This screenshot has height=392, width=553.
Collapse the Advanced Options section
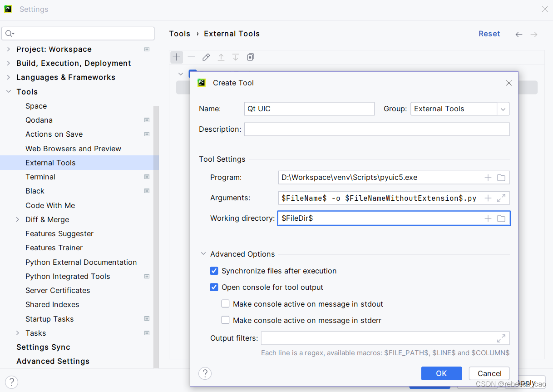[203, 254]
